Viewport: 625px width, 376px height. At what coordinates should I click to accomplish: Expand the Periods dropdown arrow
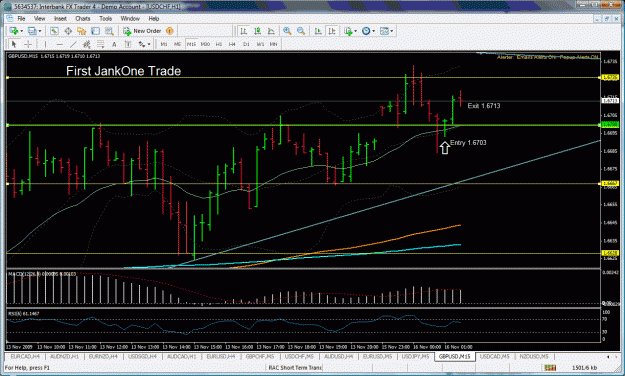tap(373, 31)
